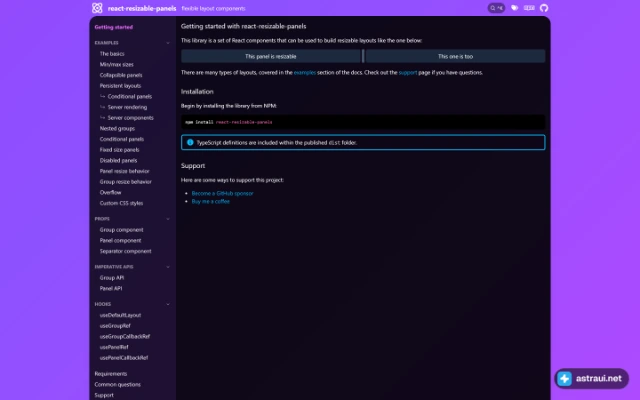The height and width of the screenshot is (400, 640).
Task: Click the examples link in the paragraph
Action: [x=304, y=73]
